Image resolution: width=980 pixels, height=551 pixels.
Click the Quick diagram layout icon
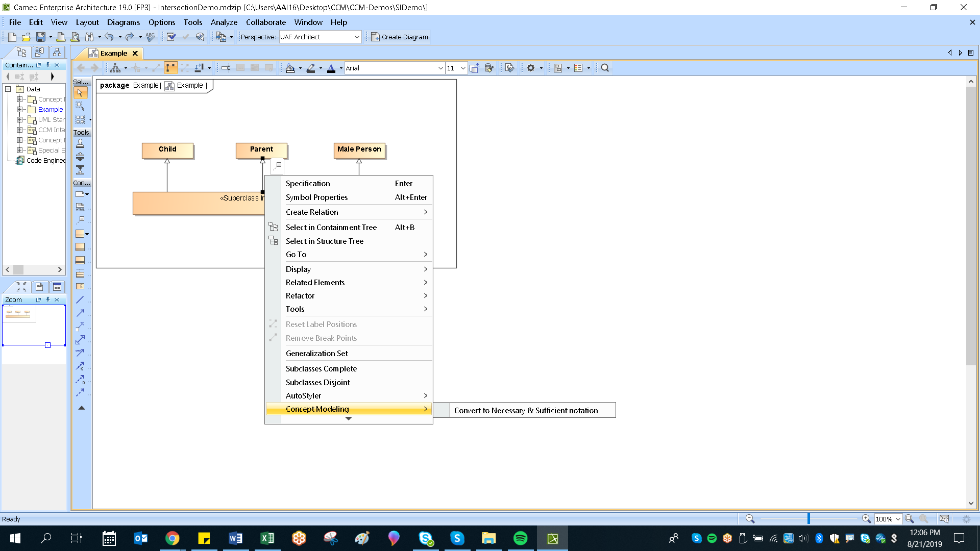click(x=116, y=68)
